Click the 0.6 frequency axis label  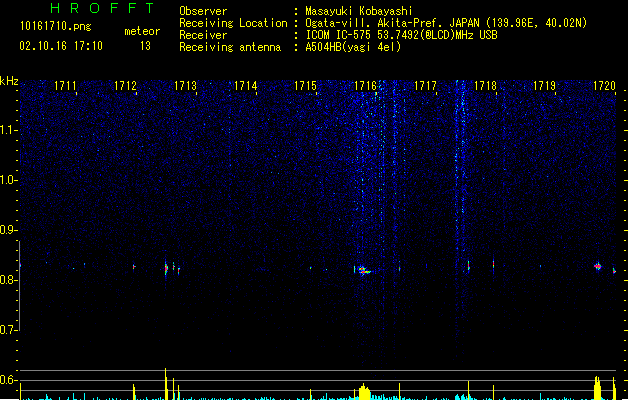coord(8,380)
